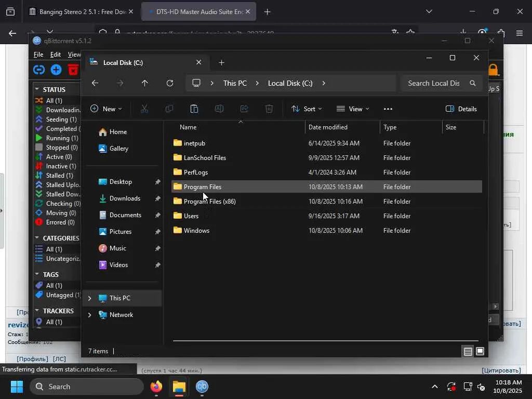Open Home in navigation pane

(118, 132)
